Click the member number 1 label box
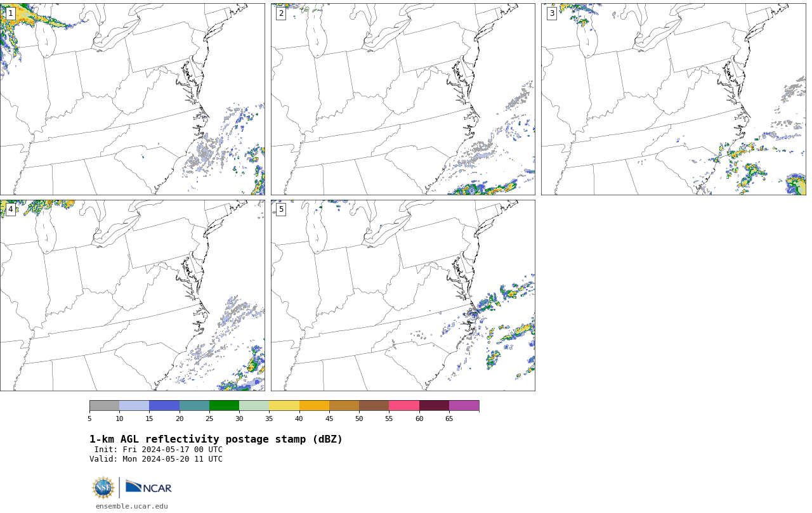The image size is (812, 513). coord(10,13)
